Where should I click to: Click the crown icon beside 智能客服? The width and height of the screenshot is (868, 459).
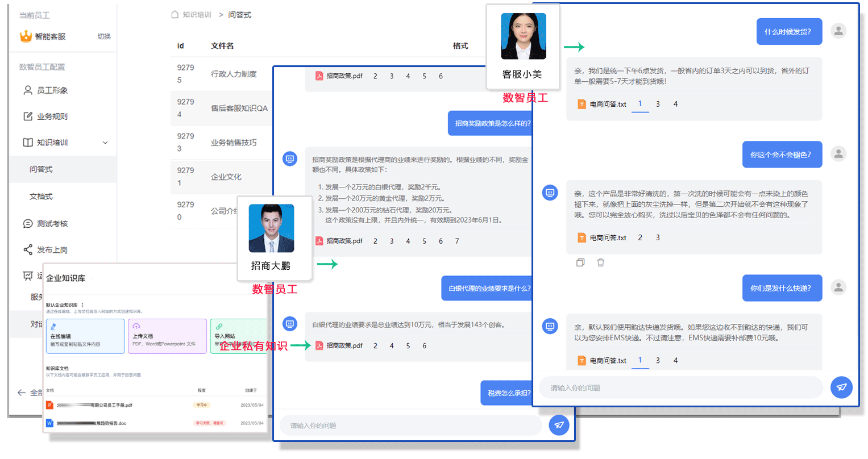pyautogui.click(x=26, y=36)
